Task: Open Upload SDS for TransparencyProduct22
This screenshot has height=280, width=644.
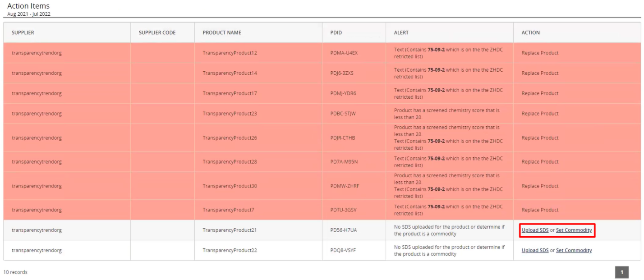Action: click(535, 250)
